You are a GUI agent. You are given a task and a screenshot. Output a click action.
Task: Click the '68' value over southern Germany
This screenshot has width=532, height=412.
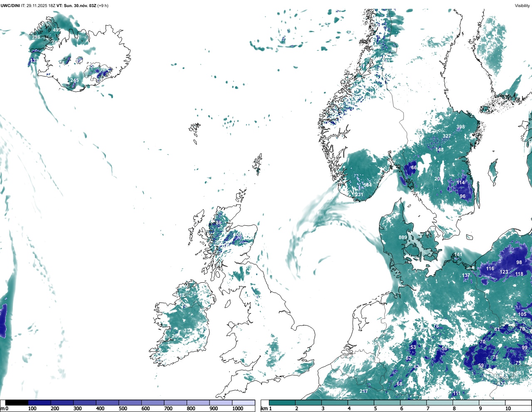point(399,384)
